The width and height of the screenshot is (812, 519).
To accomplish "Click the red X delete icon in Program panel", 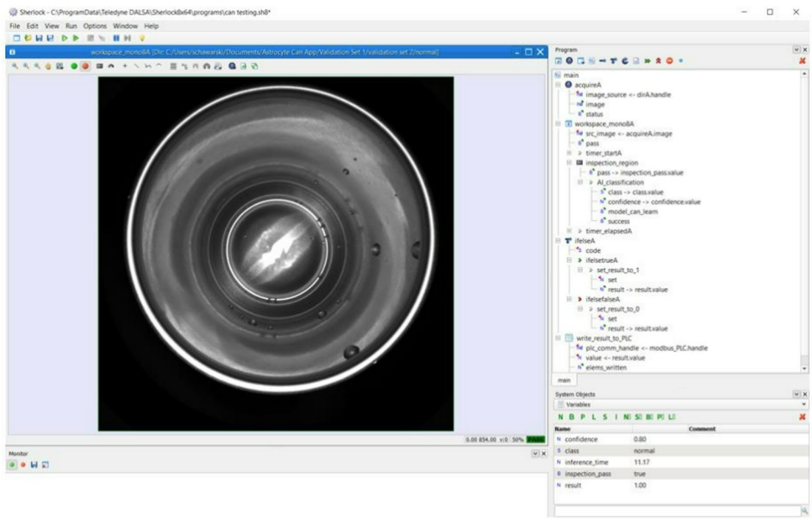I will (802, 61).
